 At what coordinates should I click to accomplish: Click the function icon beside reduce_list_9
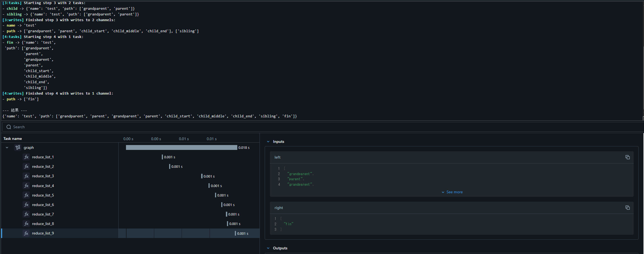26,233
